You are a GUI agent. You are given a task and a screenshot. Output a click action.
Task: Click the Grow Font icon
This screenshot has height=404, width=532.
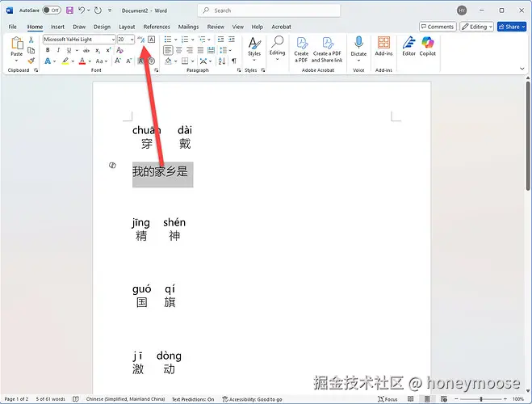(x=117, y=61)
